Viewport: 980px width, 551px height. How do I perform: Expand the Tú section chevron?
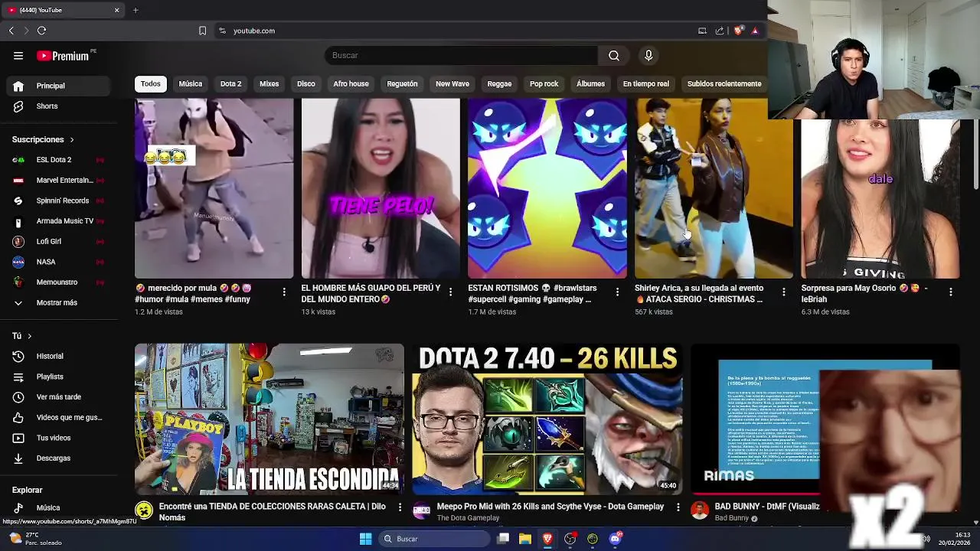tap(30, 336)
